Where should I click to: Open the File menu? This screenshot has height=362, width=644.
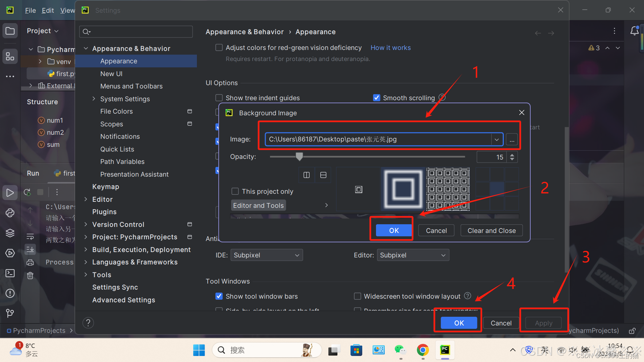tap(30, 10)
